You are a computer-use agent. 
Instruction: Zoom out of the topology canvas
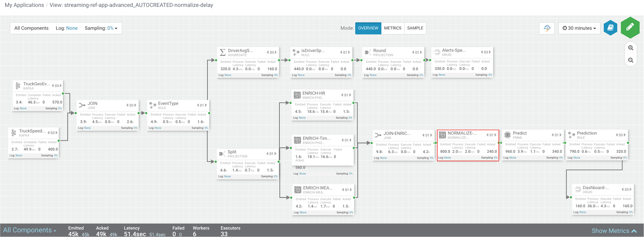631,60
